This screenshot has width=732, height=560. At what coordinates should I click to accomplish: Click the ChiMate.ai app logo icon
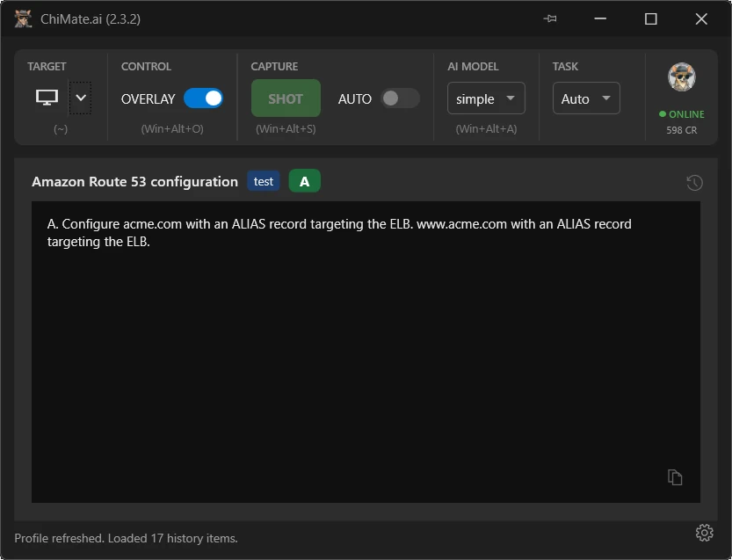tap(23, 18)
